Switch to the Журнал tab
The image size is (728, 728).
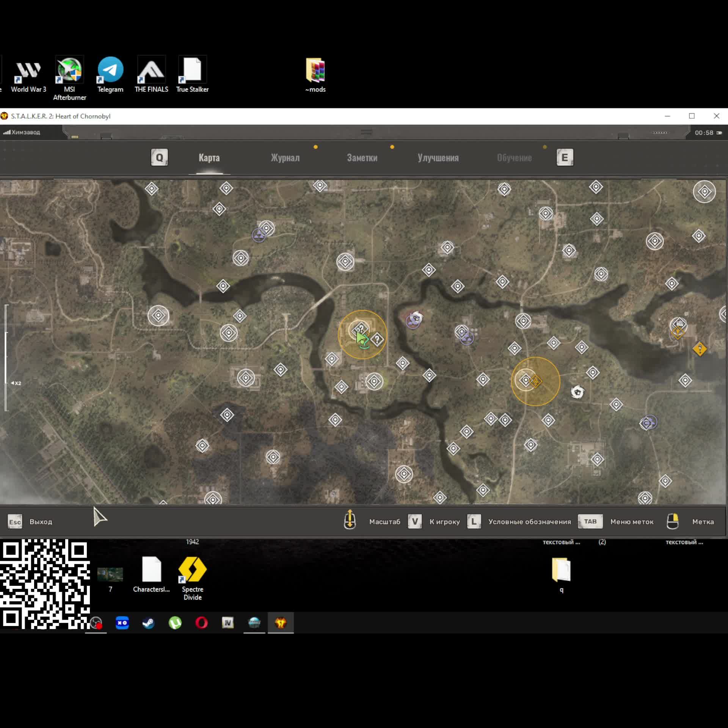pyautogui.click(x=285, y=158)
